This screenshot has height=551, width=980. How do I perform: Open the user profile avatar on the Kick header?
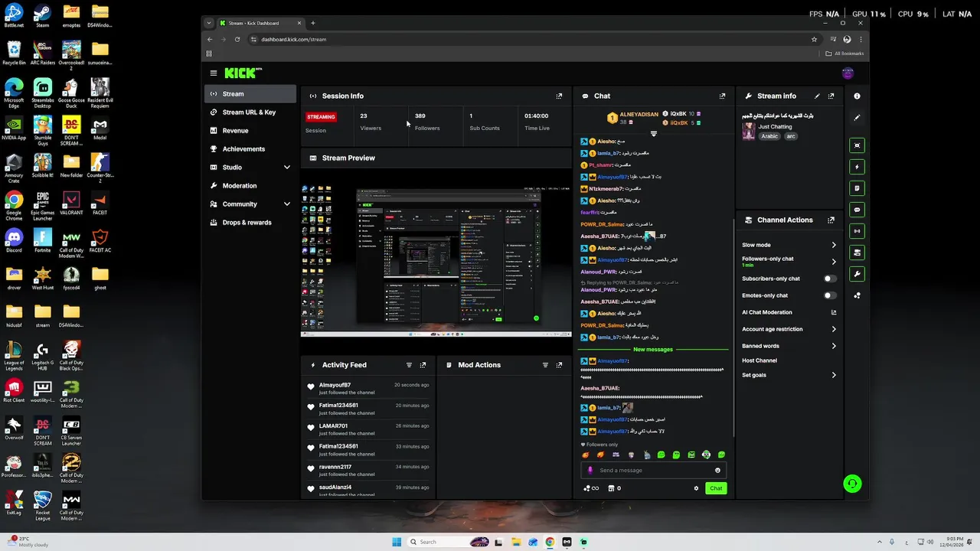[848, 73]
